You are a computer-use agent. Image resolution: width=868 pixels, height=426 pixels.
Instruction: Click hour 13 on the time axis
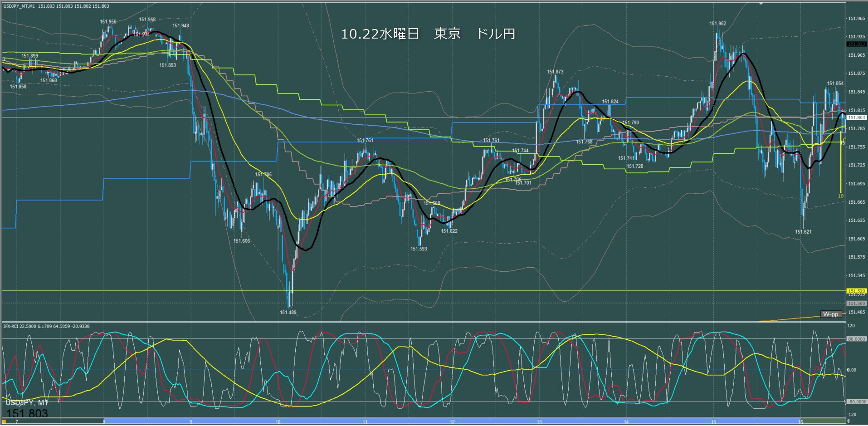coord(539,421)
